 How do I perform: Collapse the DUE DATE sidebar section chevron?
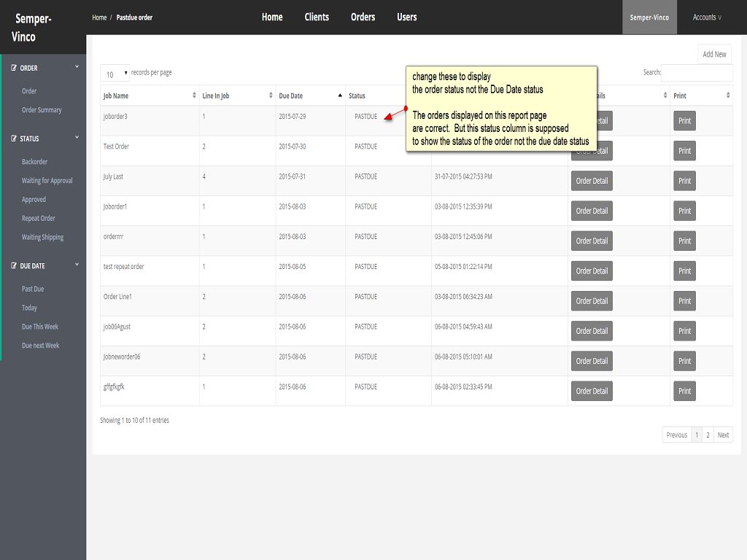click(77, 264)
